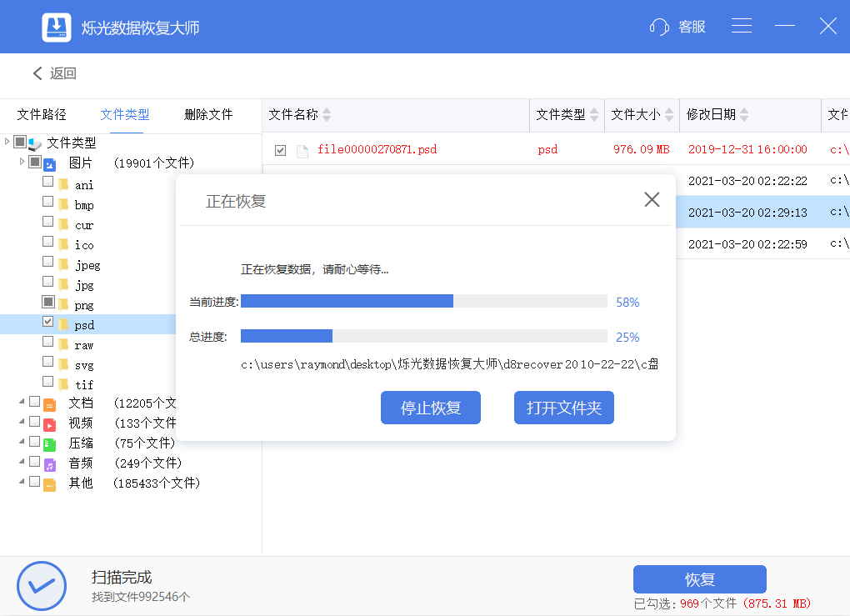The image size is (850, 616).
Task: Toggle the 视频 checkbox
Action: (x=35, y=421)
